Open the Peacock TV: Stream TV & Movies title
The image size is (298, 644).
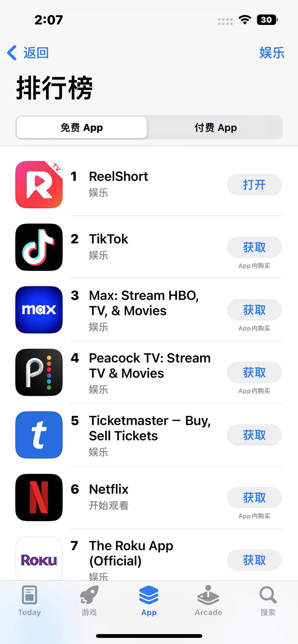point(150,365)
